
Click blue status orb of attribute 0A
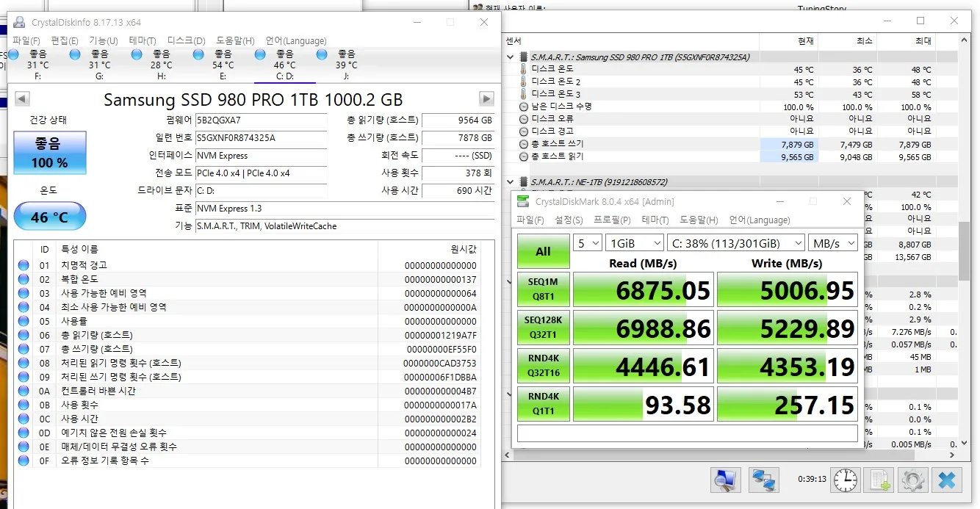coord(24,391)
